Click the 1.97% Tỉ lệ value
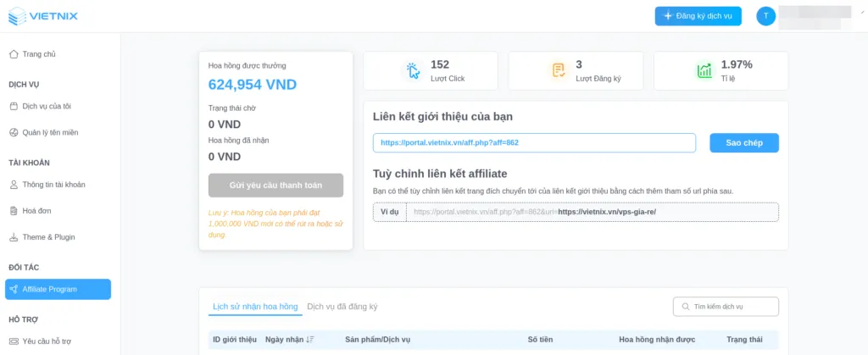Screen dimensions: 868x355 tap(737, 64)
